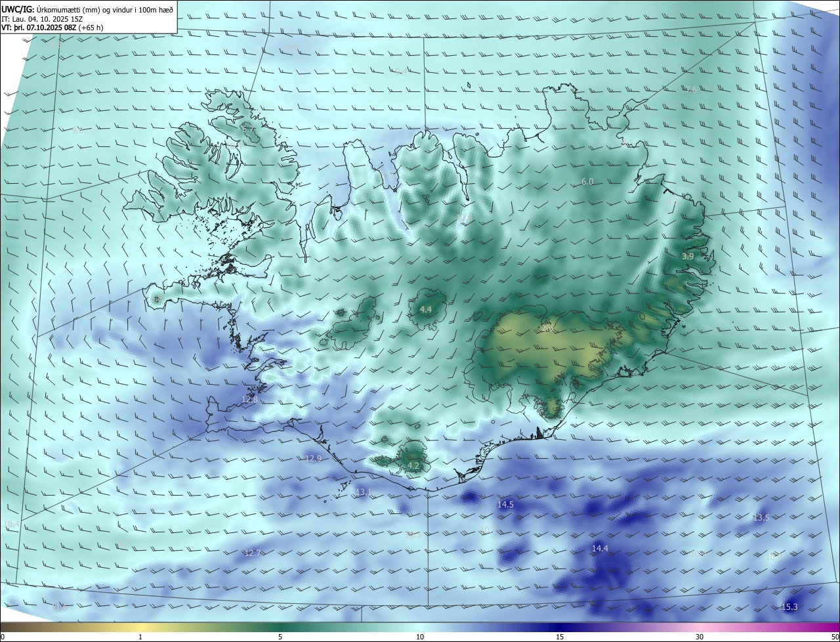Screen dimensions: 840x642
Task: Click the 13.5 value label over the sea
Action: 761,518
